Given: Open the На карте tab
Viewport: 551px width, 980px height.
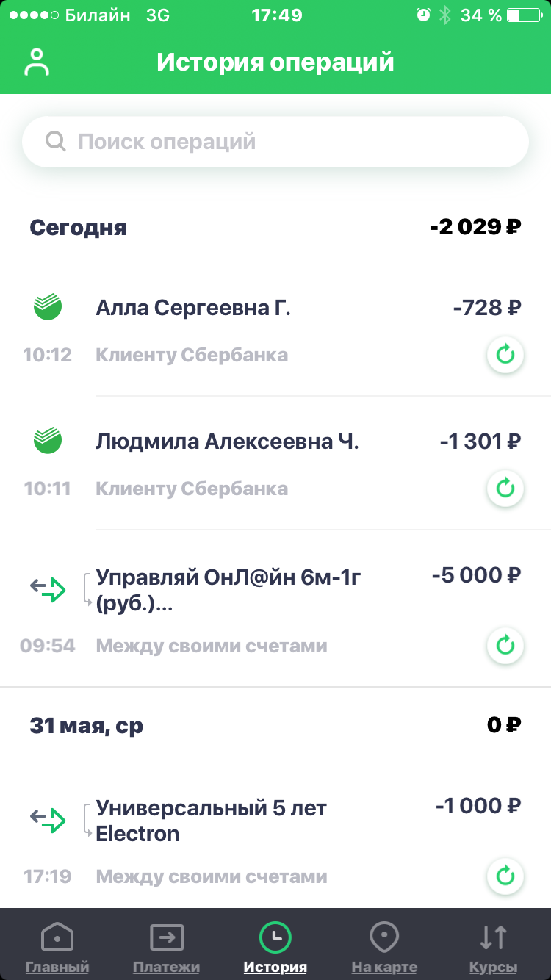Looking at the screenshot, I should coord(384,948).
